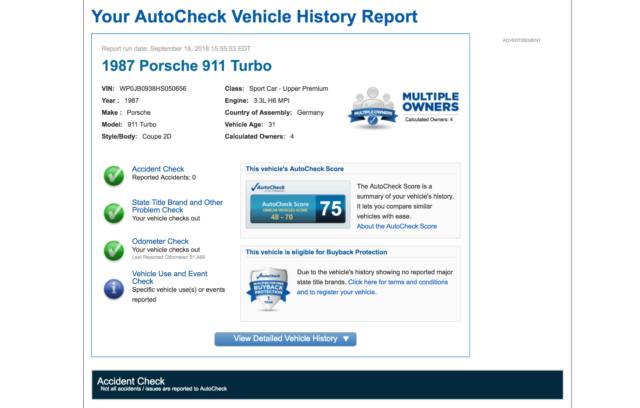This screenshot has width=640, height=408.
Task: Click the AutoCheck logo in score box
Action: click(266, 186)
